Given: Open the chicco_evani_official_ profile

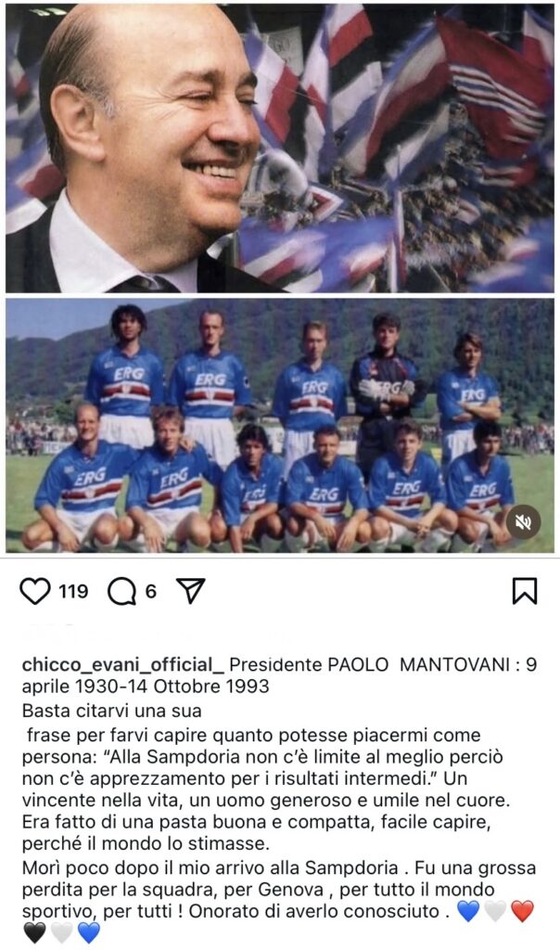Looking at the screenshot, I should pyautogui.click(x=123, y=664).
